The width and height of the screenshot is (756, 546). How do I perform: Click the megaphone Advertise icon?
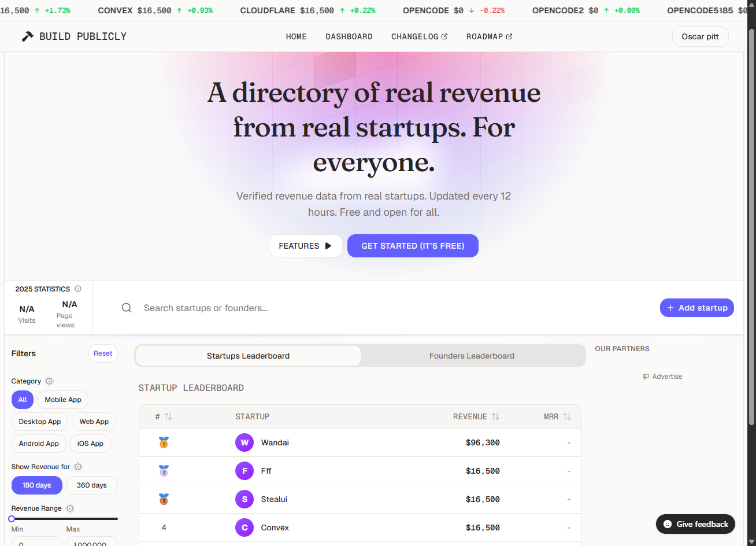point(646,377)
